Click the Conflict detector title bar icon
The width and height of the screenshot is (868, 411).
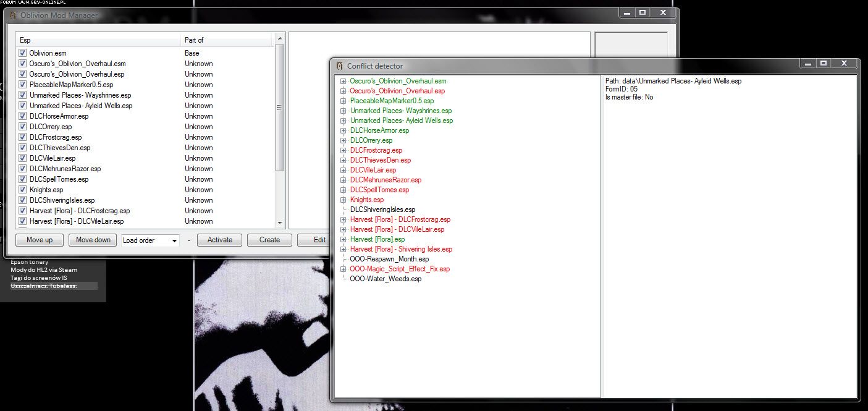(x=339, y=66)
